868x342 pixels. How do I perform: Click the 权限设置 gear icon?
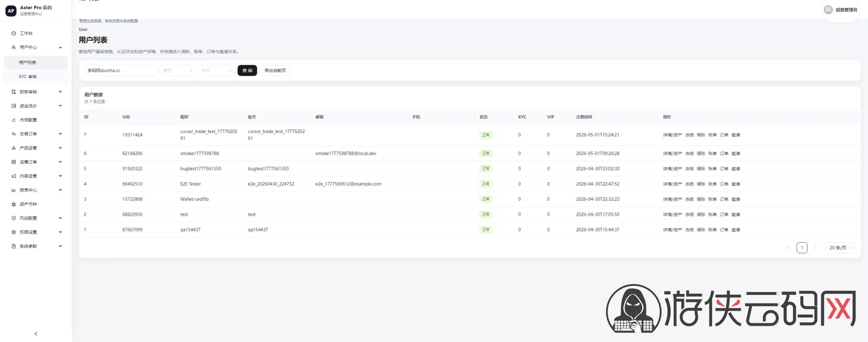click(x=14, y=232)
